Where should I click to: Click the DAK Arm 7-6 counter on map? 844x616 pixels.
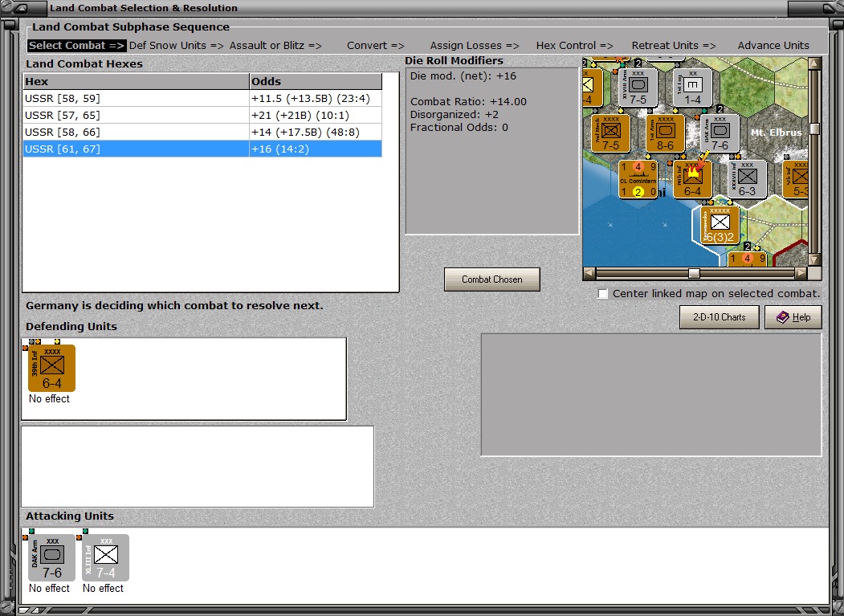pyautogui.click(x=720, y=133)
